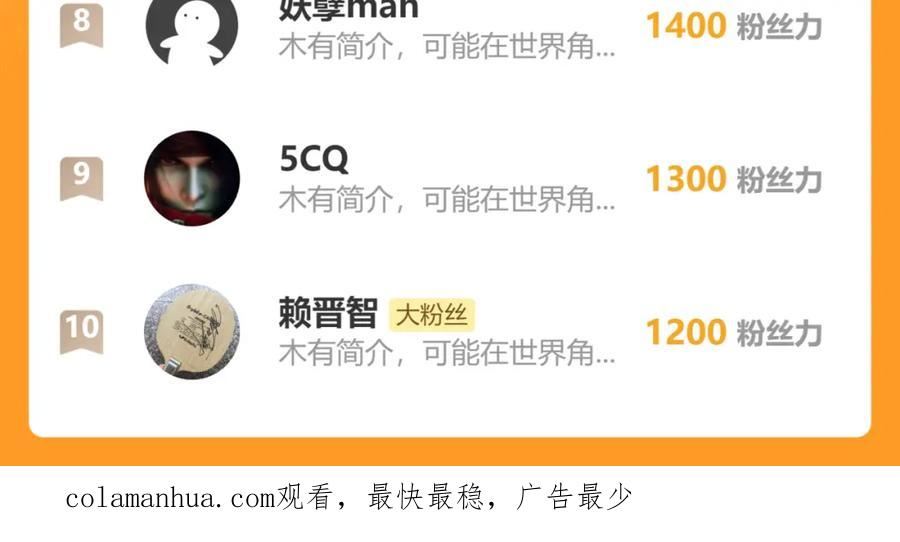Click 粉丝力 label beside 1200
The width and height of the screenshot is (900, 542).
click(x=779, y=333)
